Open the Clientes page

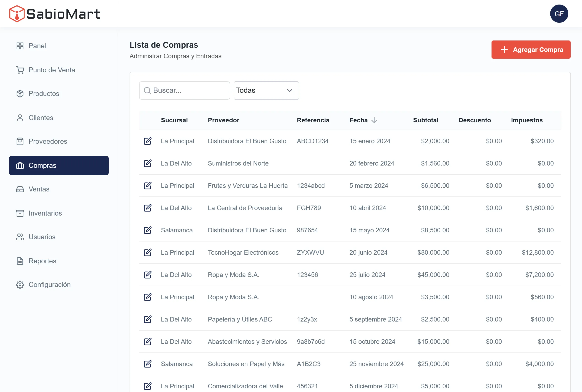tap(59, 118)
